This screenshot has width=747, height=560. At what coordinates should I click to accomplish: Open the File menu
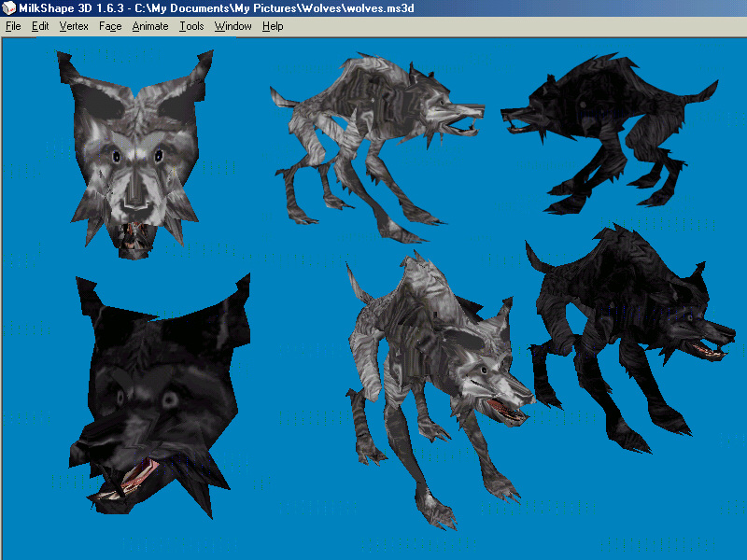(12, 26)
